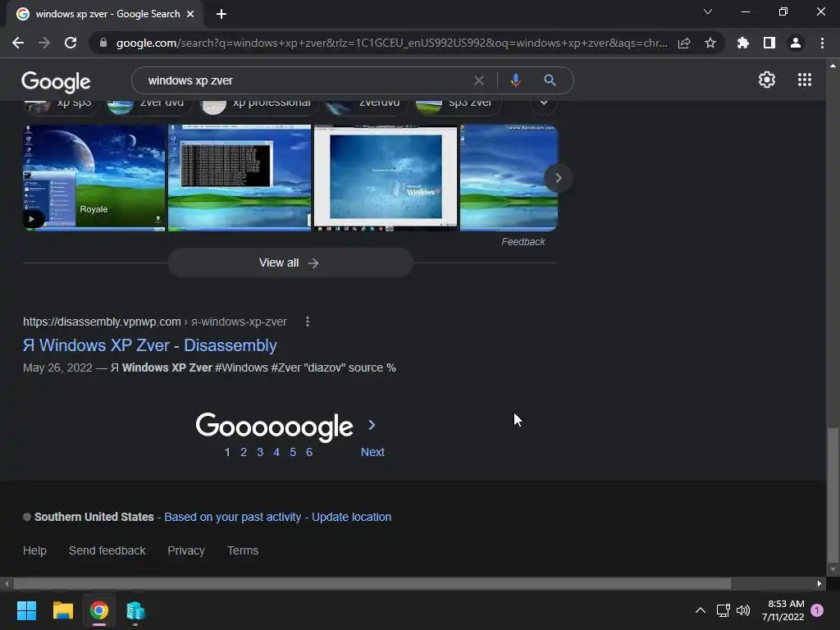
Task: Show hidden system tray icons
Action: tap(701, 610)
